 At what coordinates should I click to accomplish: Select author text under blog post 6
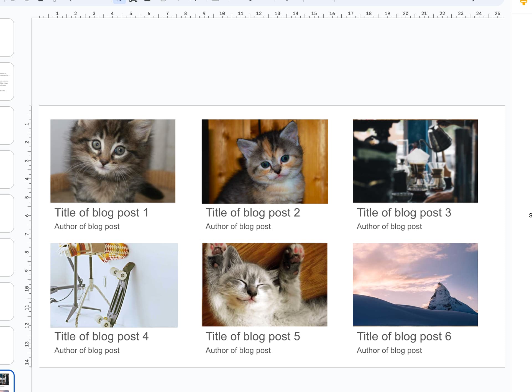(x=389, y=350)
